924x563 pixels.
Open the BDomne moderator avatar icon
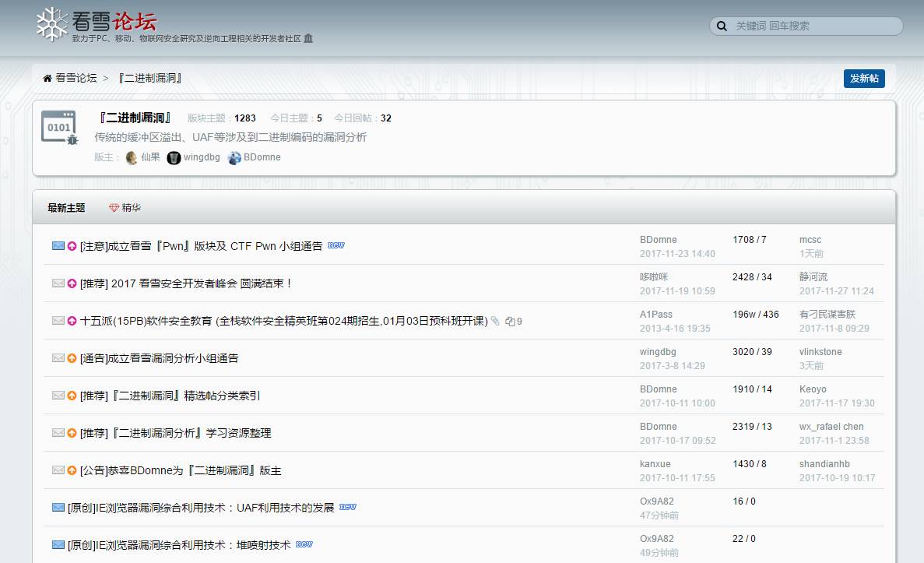(x=234, y=157)
